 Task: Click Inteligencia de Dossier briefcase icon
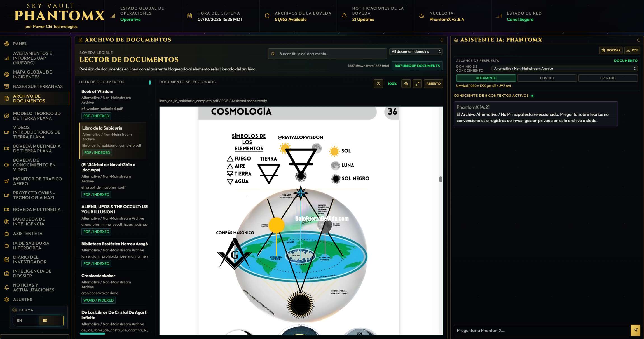pyautogui.click(x=7, y=274)
